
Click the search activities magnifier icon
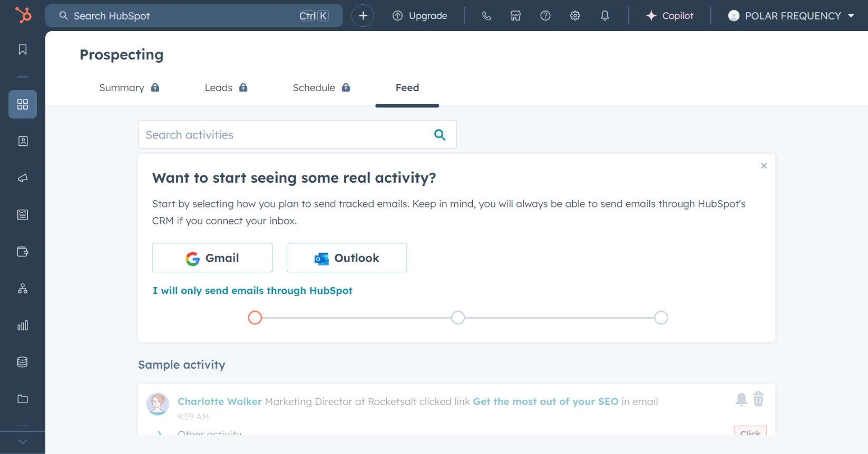tap(440, 135)
